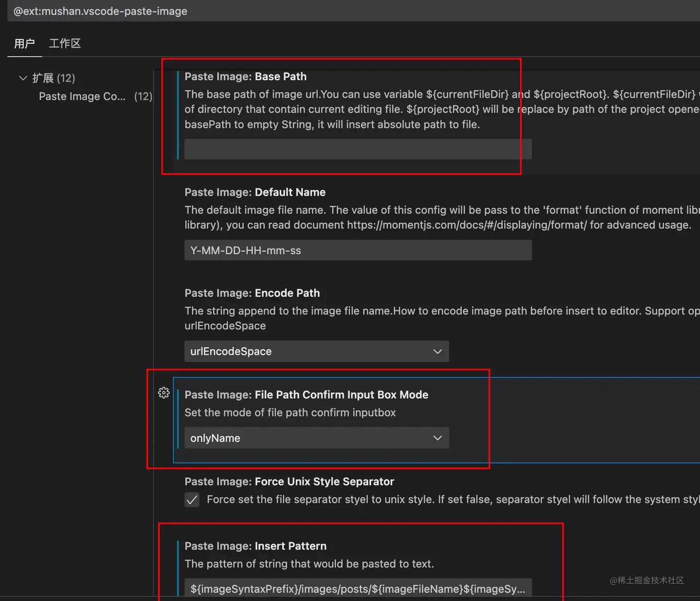Focus the settings search box with @ext:mushan.vscode-paste-image
Screen dimensions: 700x601
pos(354,11)
